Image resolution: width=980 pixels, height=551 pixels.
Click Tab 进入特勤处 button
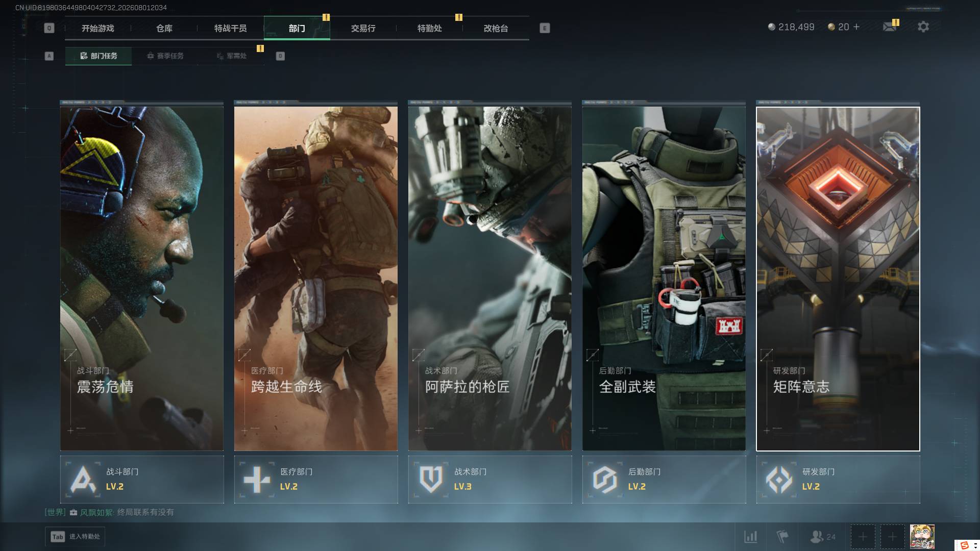coord(75,537)
